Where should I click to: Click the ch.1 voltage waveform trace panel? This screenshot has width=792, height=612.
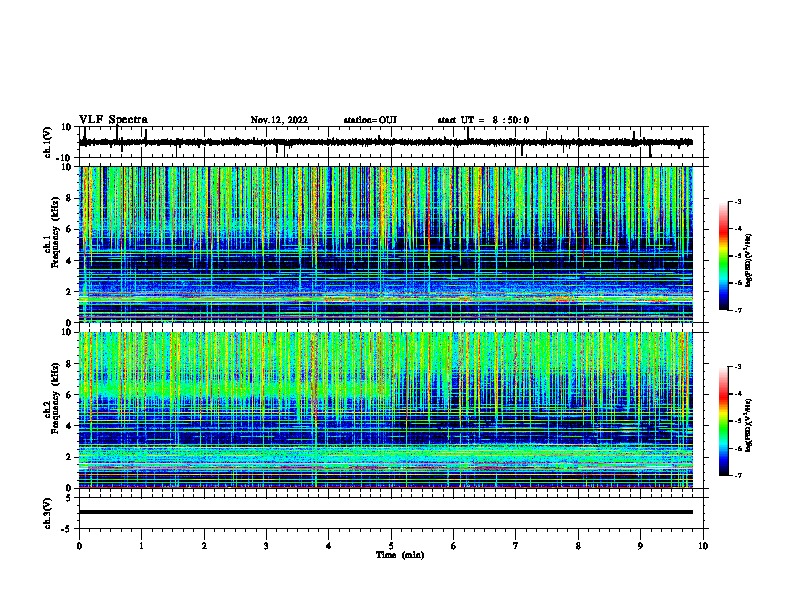tap(390, 142)
